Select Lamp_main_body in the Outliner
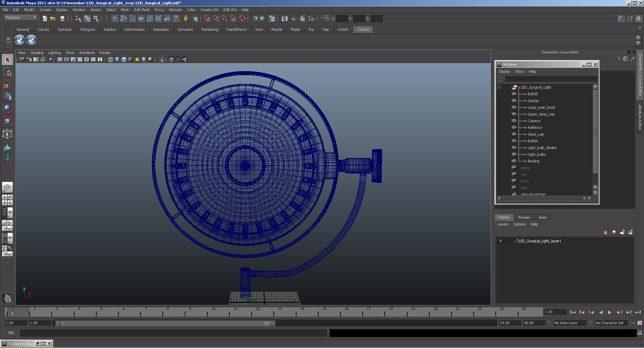 [x=541, y=107]
